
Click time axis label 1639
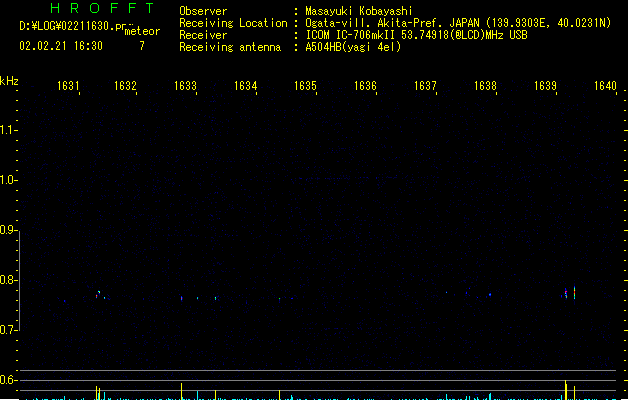[545, 86]
